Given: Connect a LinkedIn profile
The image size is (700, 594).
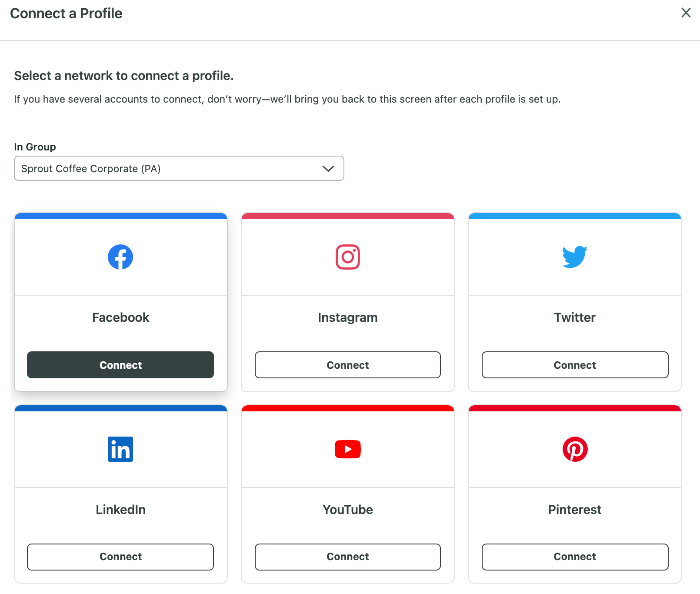Looking at the screenshot, I should [120, 557].
